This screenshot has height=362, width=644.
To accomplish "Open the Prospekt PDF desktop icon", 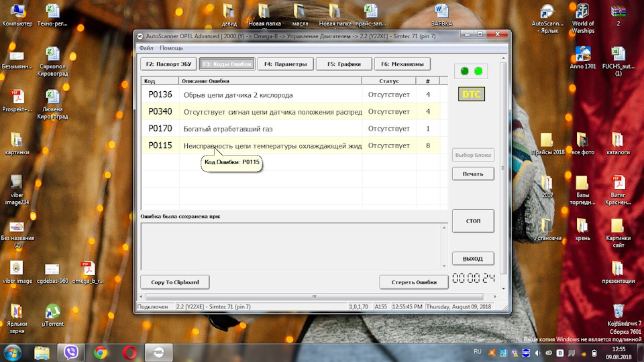I will point(17,101).
